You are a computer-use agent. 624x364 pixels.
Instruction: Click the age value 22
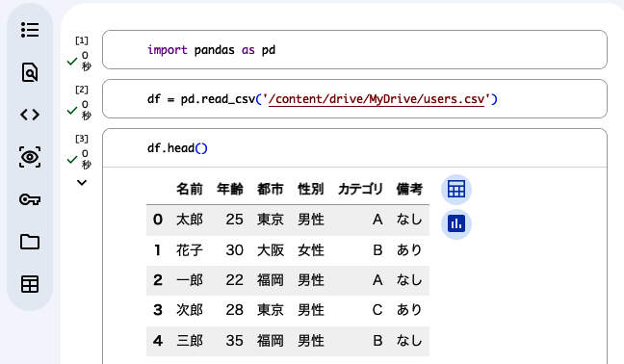coord(234,280)
